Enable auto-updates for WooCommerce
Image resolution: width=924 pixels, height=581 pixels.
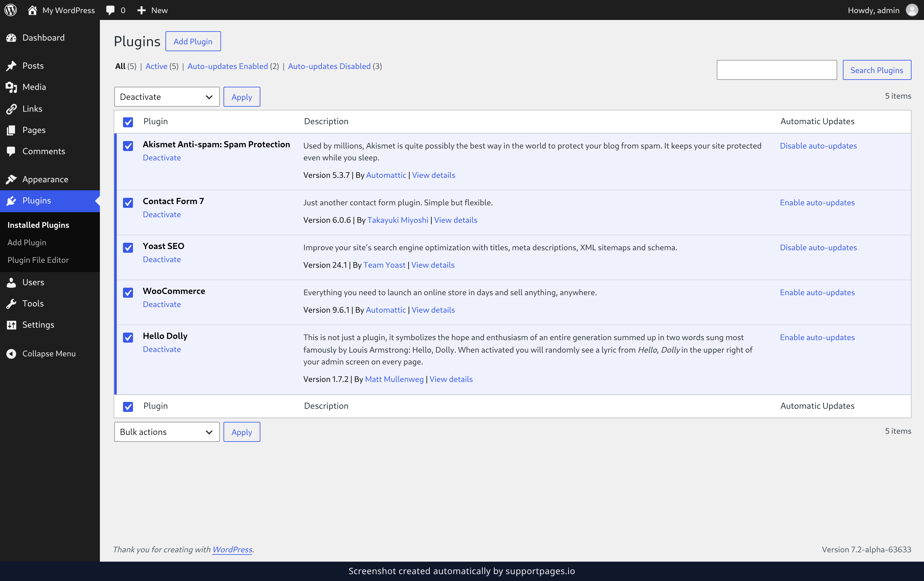pyautogui.click(x=817, y=292)
